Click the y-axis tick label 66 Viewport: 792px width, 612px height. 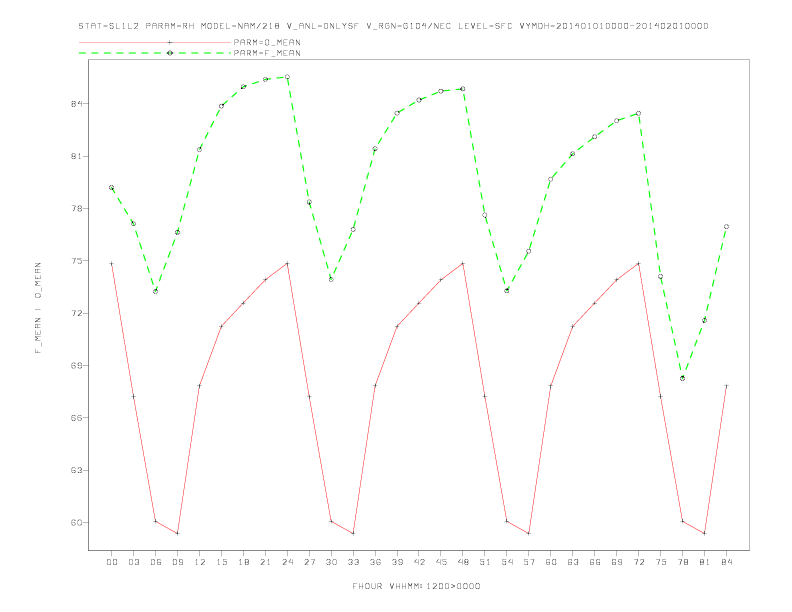tap(77, 418)
